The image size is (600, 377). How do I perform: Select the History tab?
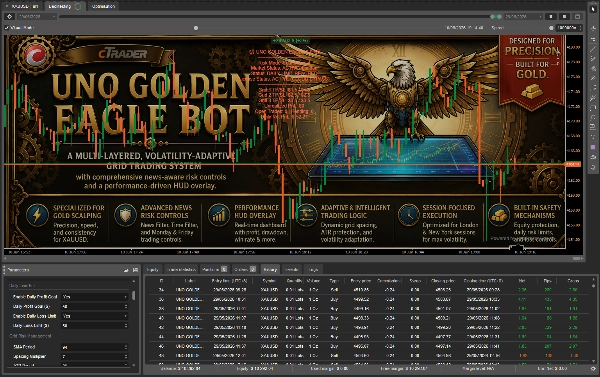pyautogui.click(x=270, y=269)
